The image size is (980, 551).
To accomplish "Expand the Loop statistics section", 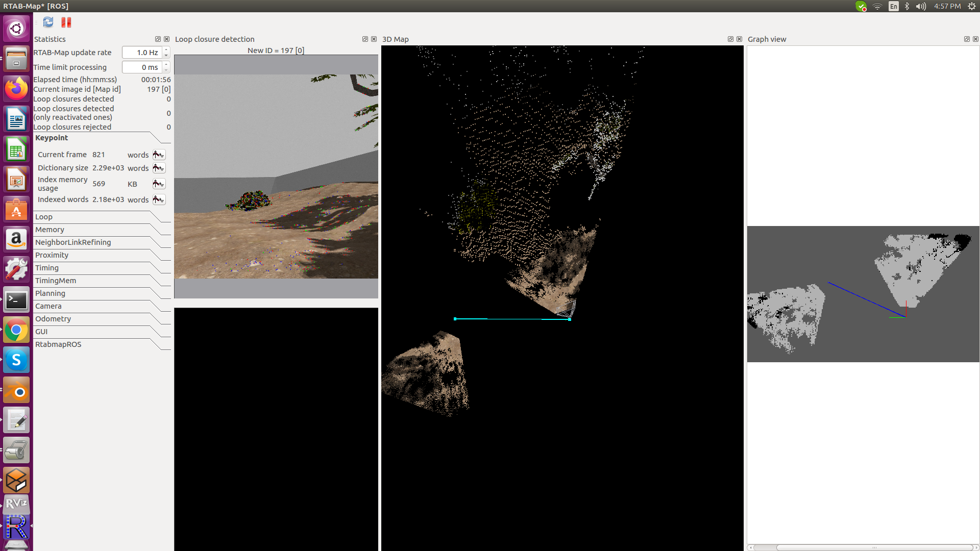I will pyautogui.click(x=44, y=217).
